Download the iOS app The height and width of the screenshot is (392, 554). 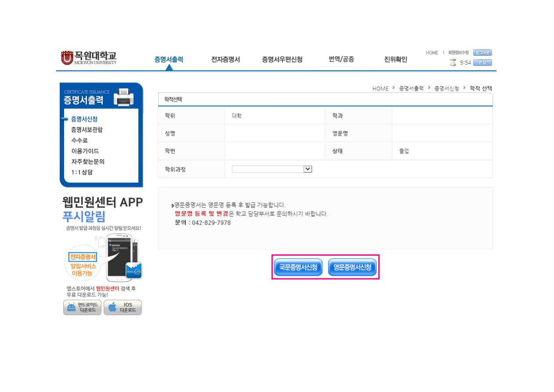[x=123, y=307]
